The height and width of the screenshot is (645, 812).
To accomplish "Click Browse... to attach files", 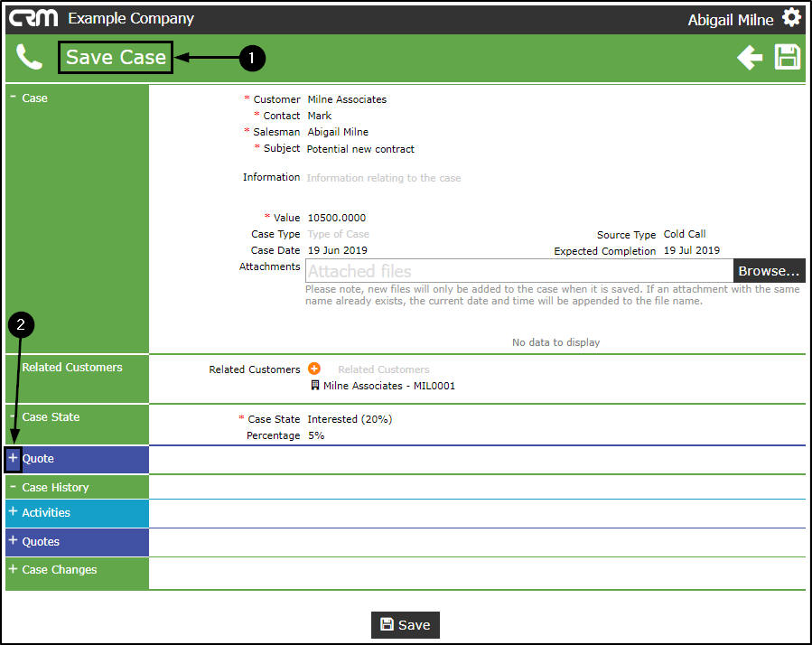I will tap(769, 271).
